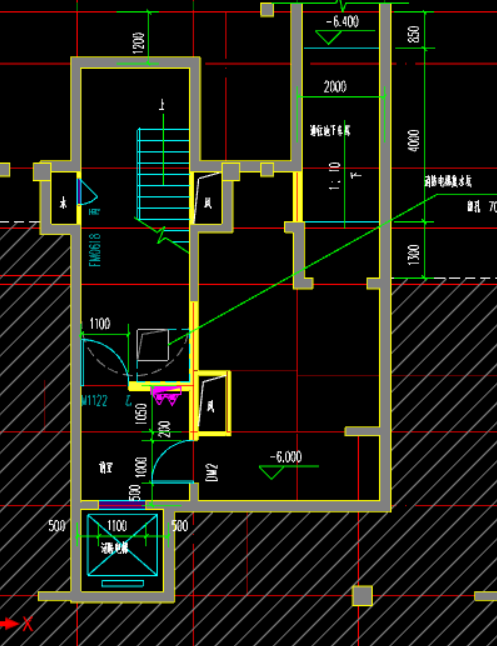The width and height of the screenshot is (497, 646).
Task: Select the 500 dimension right of elevator shaft
Action: [x=180, y=526]
